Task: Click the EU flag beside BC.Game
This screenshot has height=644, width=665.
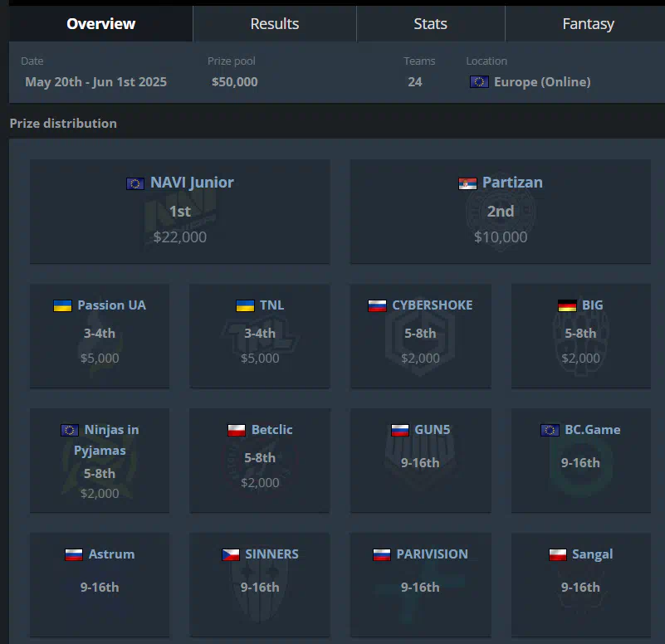Action: (x=550, y=431)
